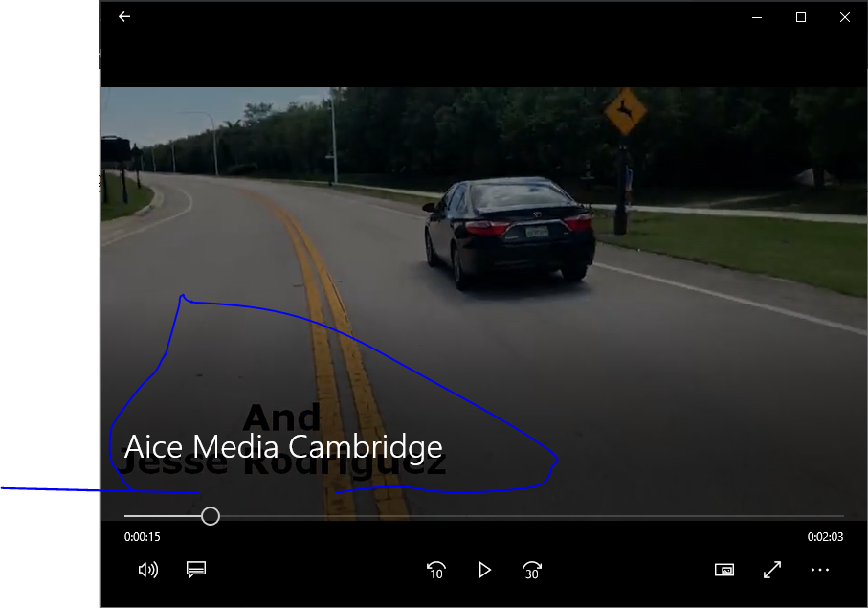The height and width of the screenshot is (608, 868).
Task: Maximize the video player window
Action: [800, 18]
